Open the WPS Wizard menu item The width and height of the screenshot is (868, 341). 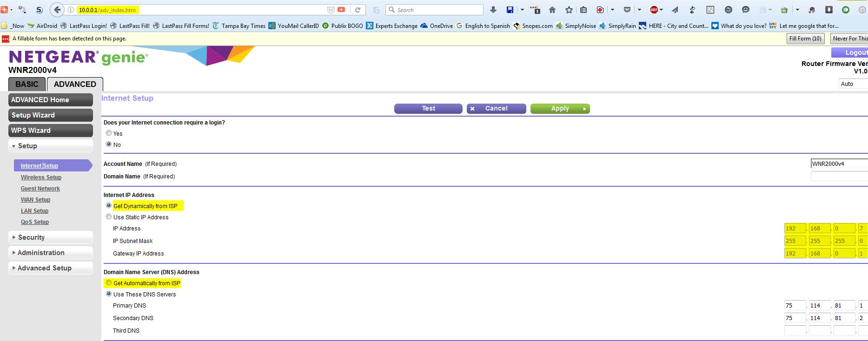click(x=51, y=131)
